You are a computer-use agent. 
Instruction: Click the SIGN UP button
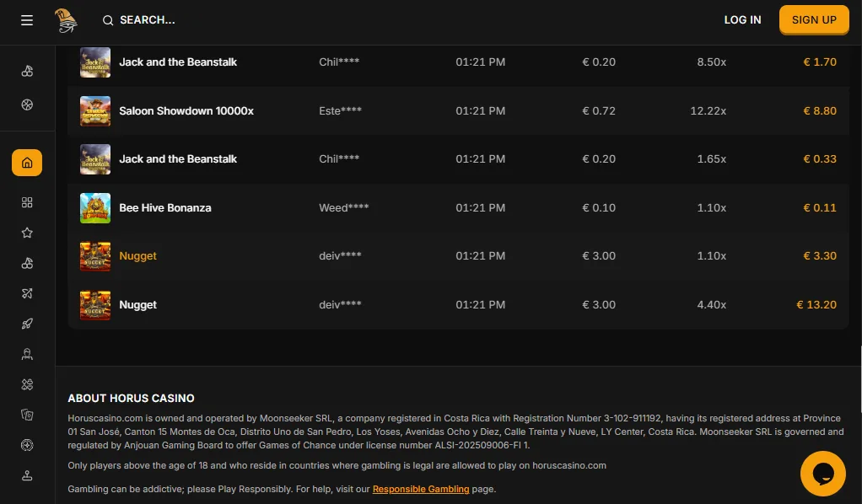pos(814,19)
